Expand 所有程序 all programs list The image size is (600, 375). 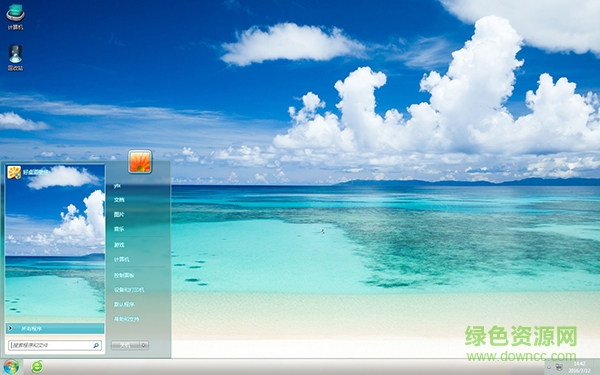coord(55,328)
